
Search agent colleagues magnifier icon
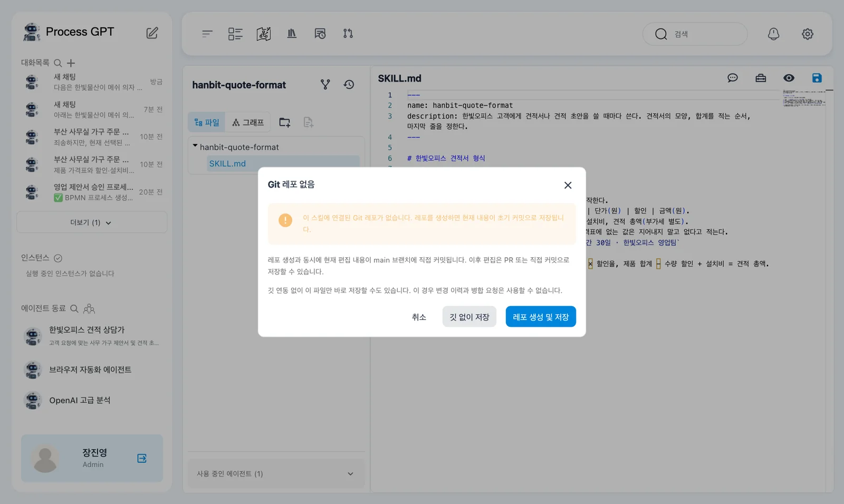pos(74,308)
